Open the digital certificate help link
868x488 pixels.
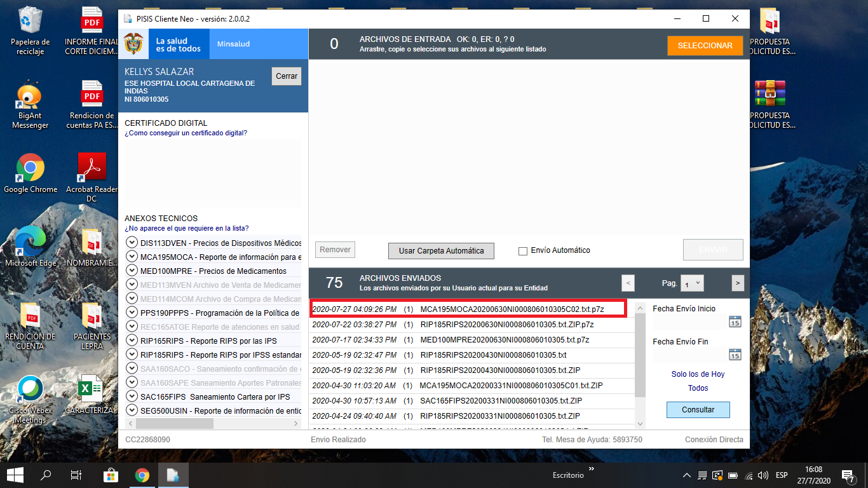click(x=186, y=133)
